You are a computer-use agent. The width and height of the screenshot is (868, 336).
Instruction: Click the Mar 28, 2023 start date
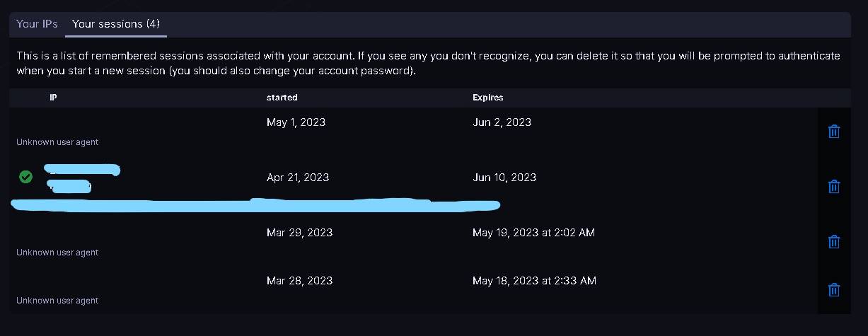tap(299, 281)
